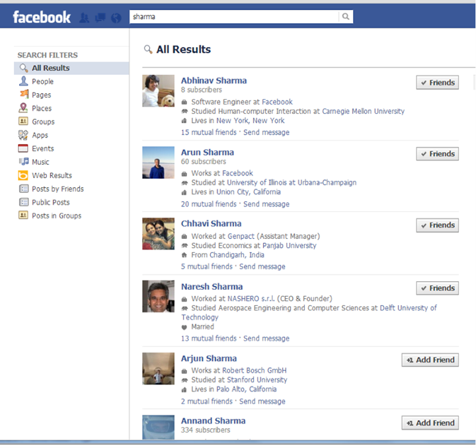
Task: Add Annand Sharma as friend
Action: coord(430,423)
